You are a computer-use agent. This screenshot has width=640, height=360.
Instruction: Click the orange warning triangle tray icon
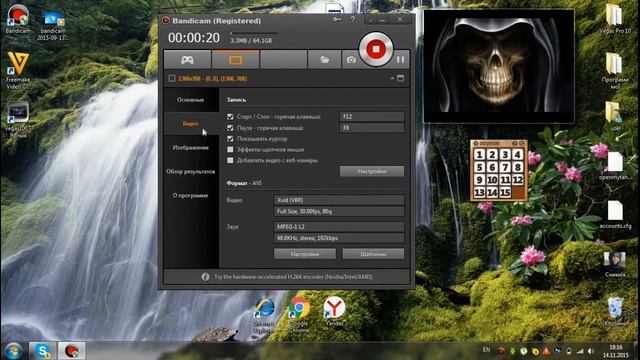tap(546, 351)
